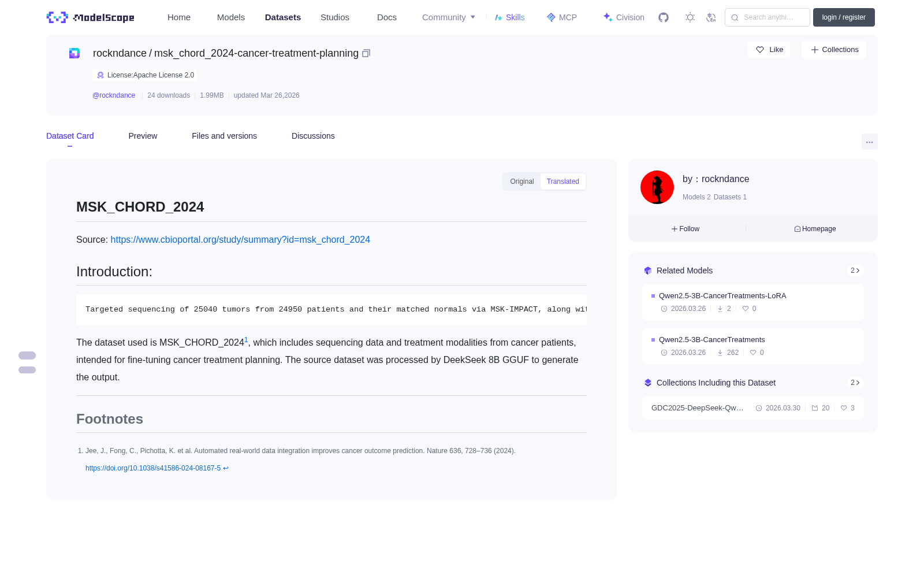This screenshot has width=924, height=578.
Task: Go to Home in navigation
Action: (179, 17)
